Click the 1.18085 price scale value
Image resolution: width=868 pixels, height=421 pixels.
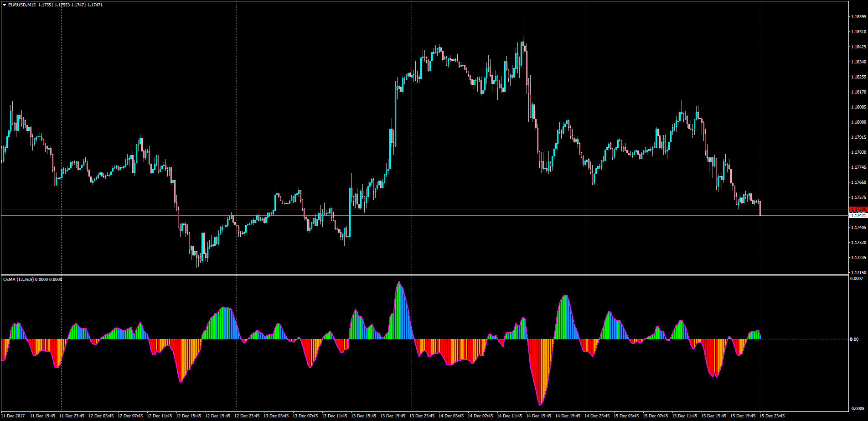tap(858, 107)
